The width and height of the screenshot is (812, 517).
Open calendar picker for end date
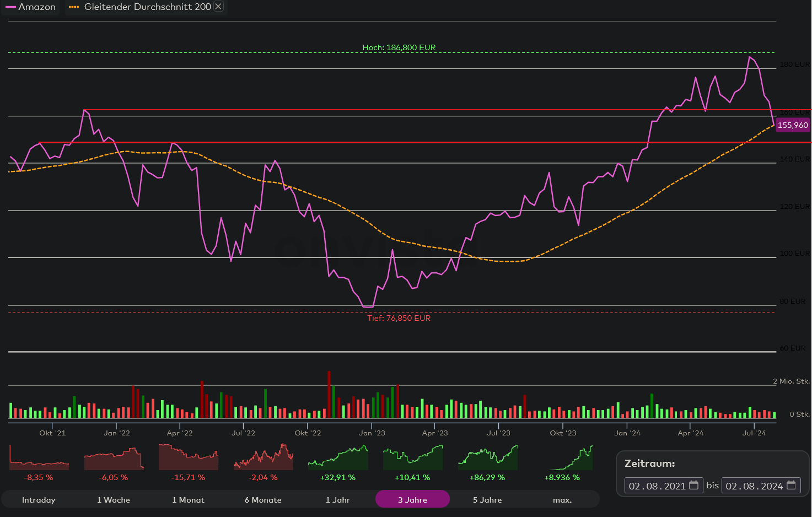(791, 486)
